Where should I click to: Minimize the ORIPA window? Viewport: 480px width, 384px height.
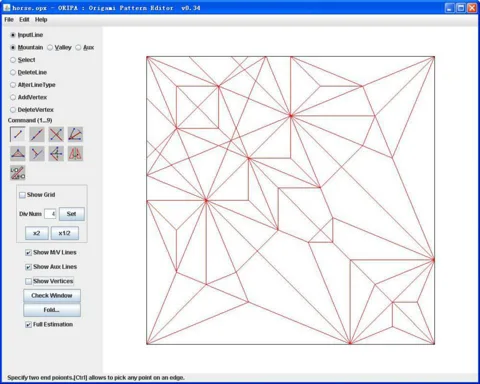(450, 8)
